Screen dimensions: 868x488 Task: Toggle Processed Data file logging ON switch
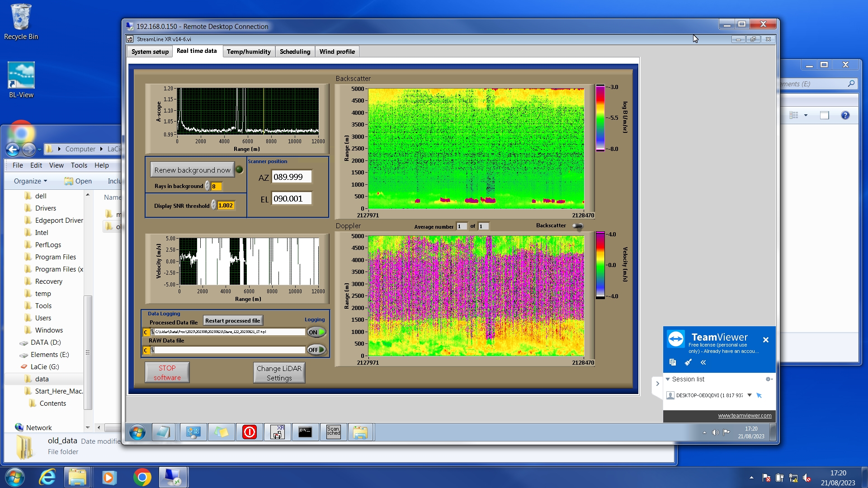(316, 332)
